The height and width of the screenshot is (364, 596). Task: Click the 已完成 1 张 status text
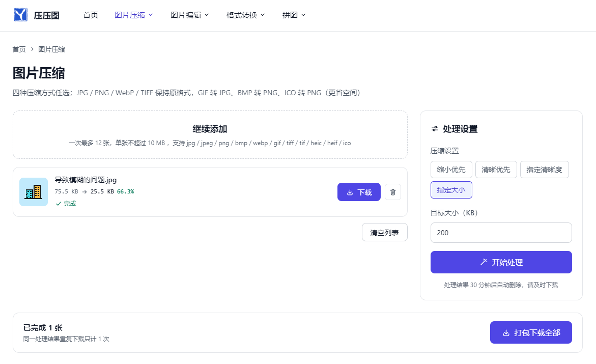click(x=43, y=328)
